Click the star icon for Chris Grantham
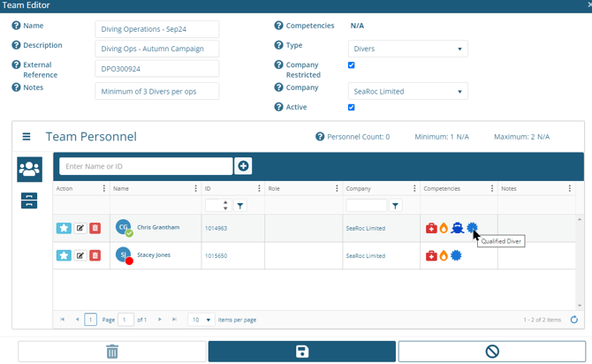Image resolution: width=592 pixels, height=364 pixels. tap(64, 228)
